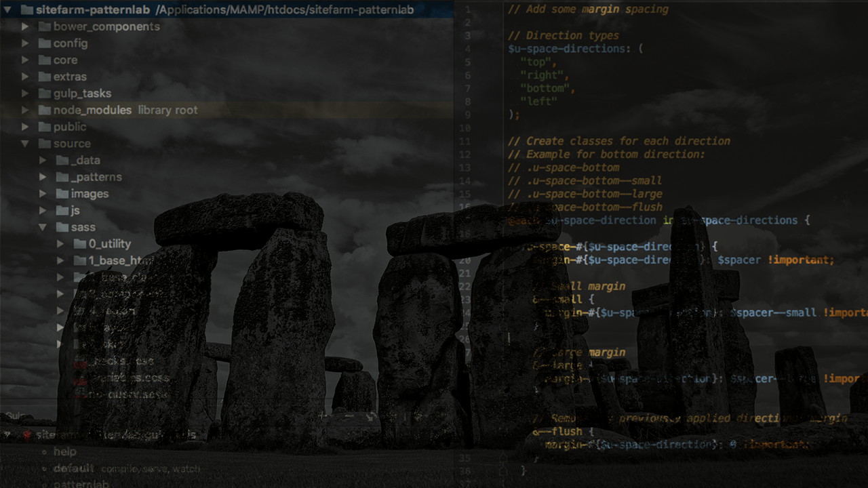The image size is (868, 488).
Task: Collapse the source folder
Action: click(25, 144)
